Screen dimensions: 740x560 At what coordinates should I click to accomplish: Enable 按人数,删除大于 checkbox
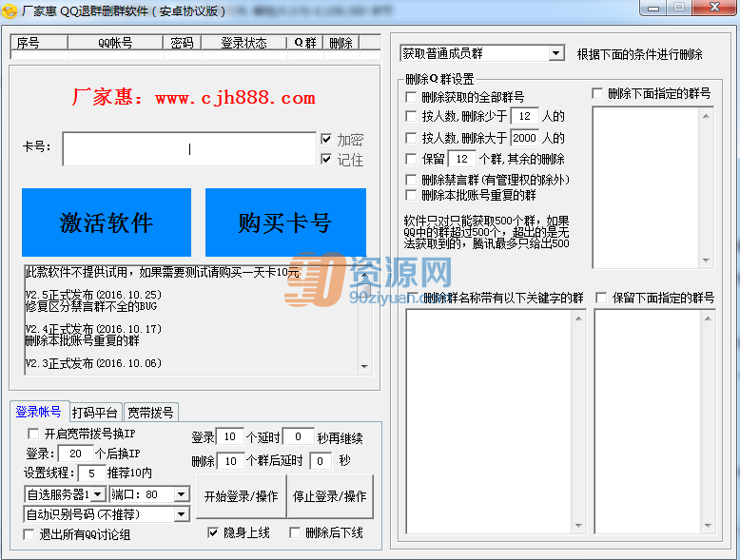click(x=411, y=138)
